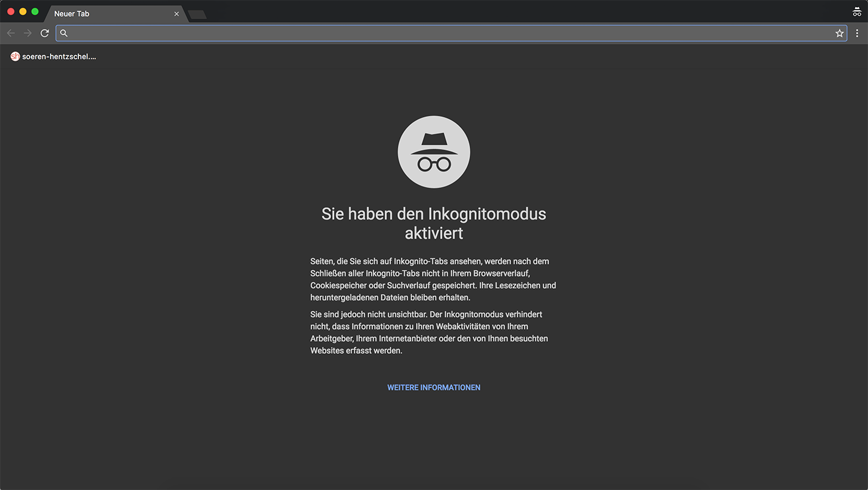
Task: Click the paragraph starting with Seiten, die Sie
Action: [x=433, y=280]
